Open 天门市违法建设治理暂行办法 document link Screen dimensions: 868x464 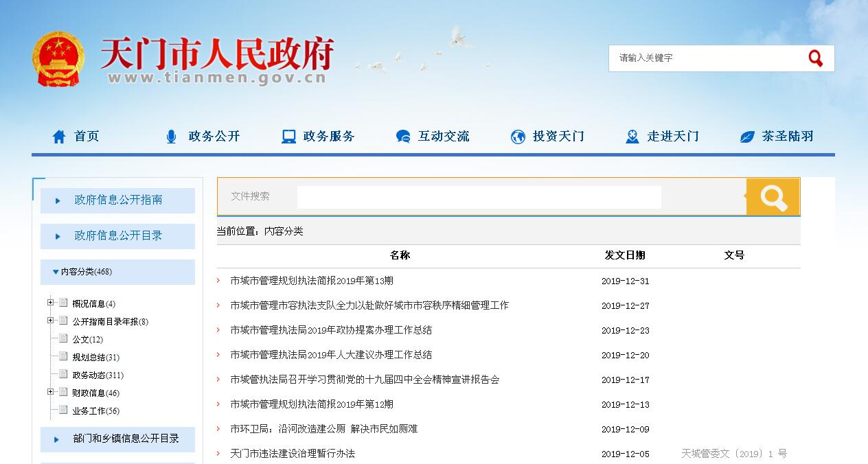tap(293, 454)
